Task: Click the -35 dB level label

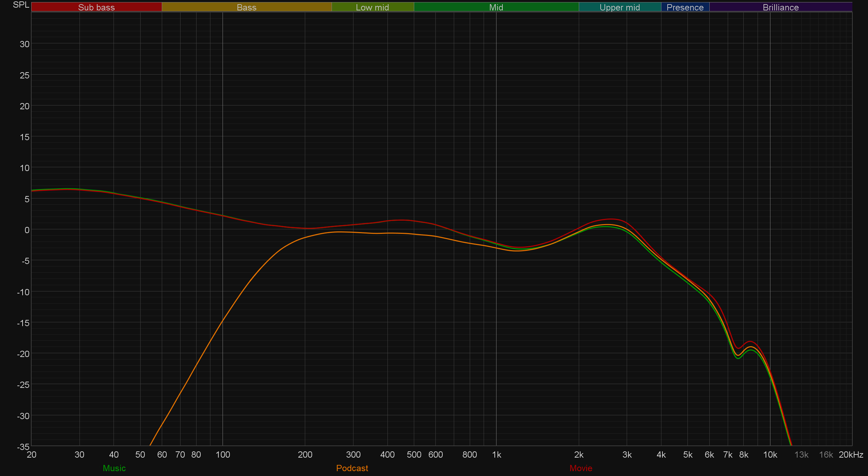Action: [23, 447]
